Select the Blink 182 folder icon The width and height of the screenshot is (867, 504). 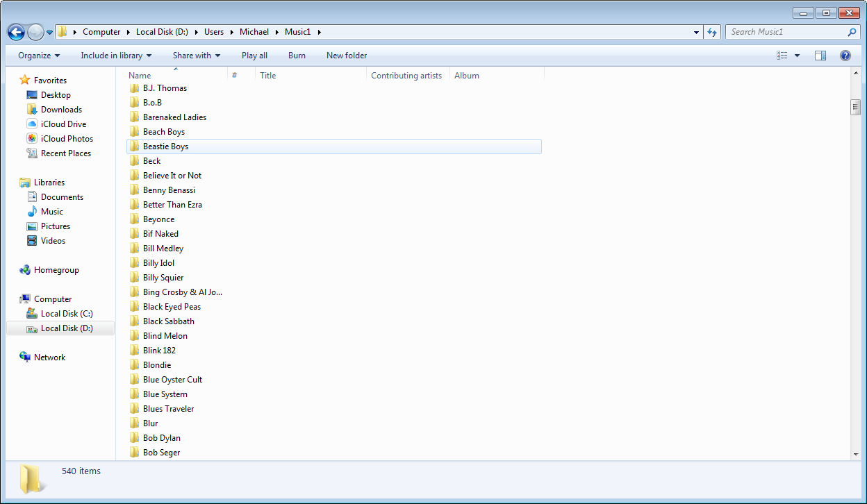(135, 351)
